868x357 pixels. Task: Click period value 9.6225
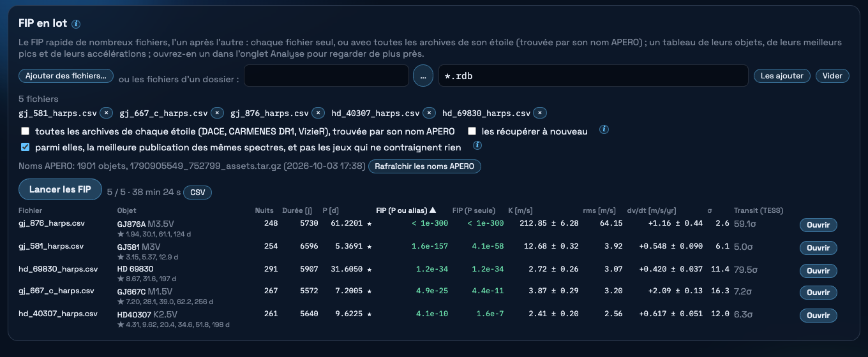[348, 314]
